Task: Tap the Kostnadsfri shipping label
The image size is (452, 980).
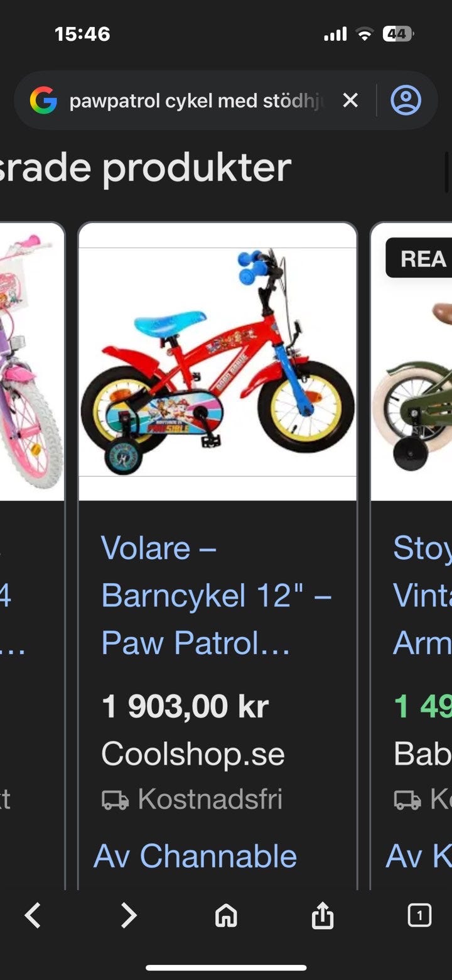Action: tap(210, 800)
